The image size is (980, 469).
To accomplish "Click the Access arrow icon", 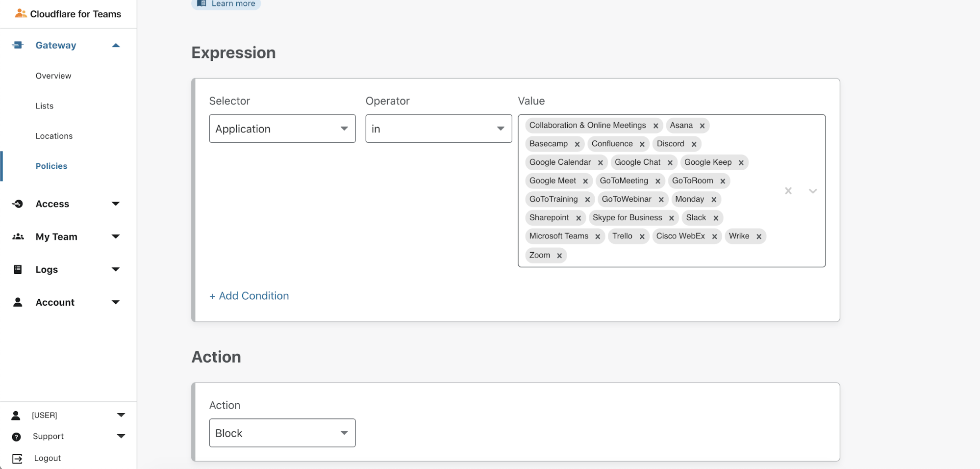I will pyautogui.click(x=18, y=204).
